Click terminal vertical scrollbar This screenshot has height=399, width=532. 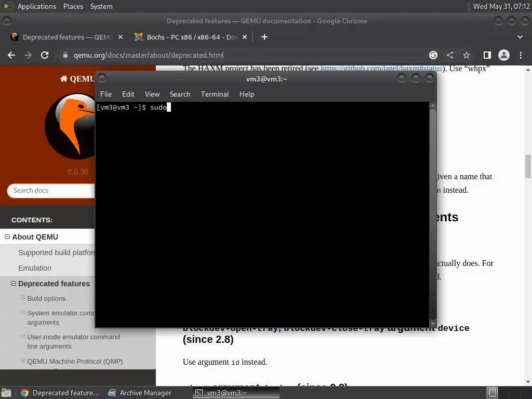(x=433, y=214)
